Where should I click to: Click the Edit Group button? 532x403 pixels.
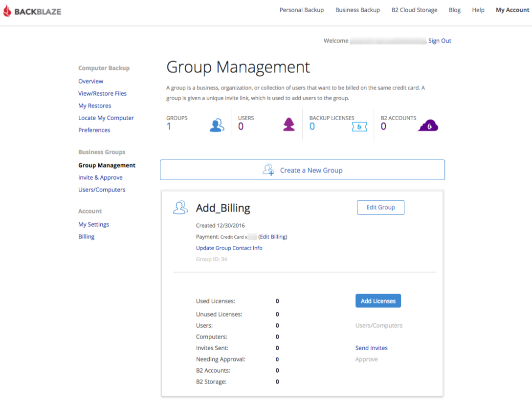click(380, 208)
